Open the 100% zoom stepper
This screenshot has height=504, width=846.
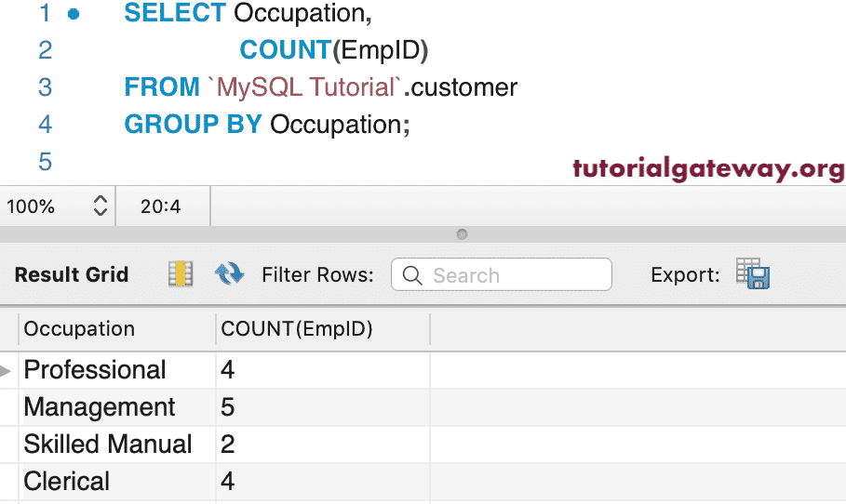(x=101, y=206)
